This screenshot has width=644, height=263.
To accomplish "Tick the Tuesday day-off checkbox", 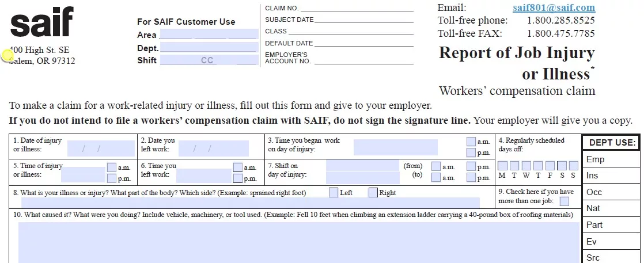I will [x=514, y=166].
